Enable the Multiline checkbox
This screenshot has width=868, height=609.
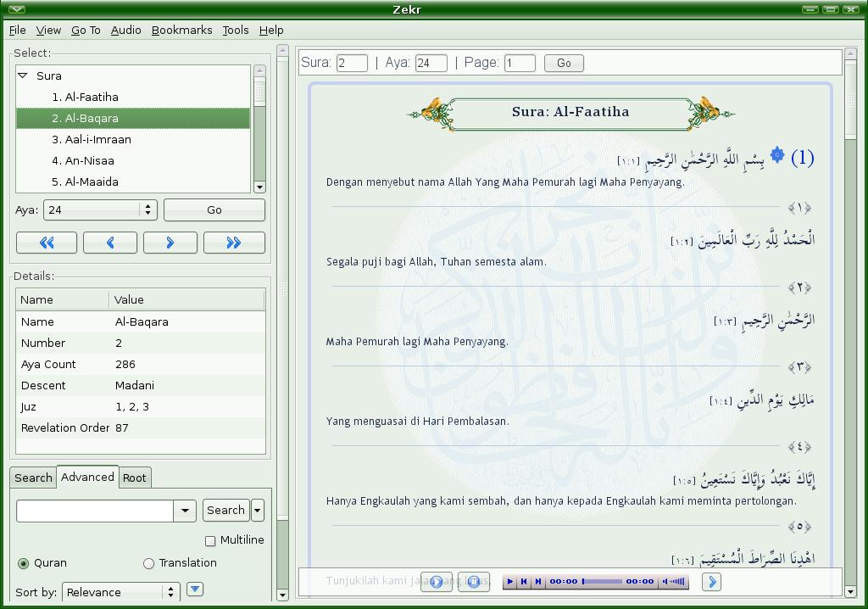(210, 540)
